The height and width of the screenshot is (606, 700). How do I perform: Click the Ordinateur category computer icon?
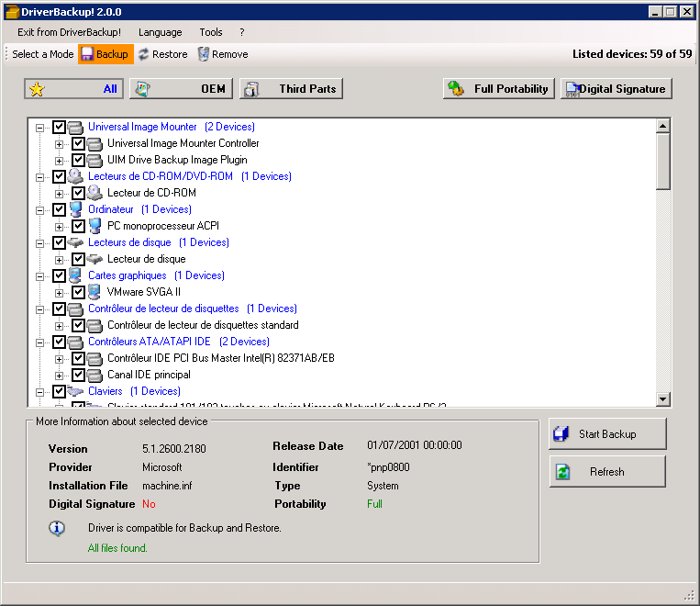tap(76, 209)
